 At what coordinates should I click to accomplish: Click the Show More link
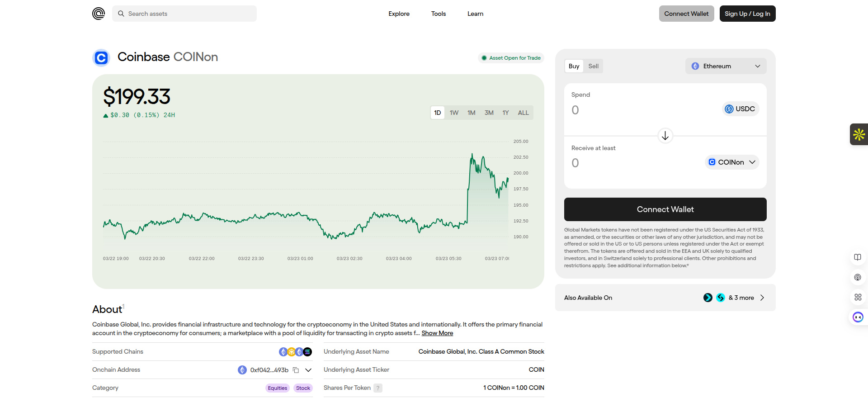437,333
